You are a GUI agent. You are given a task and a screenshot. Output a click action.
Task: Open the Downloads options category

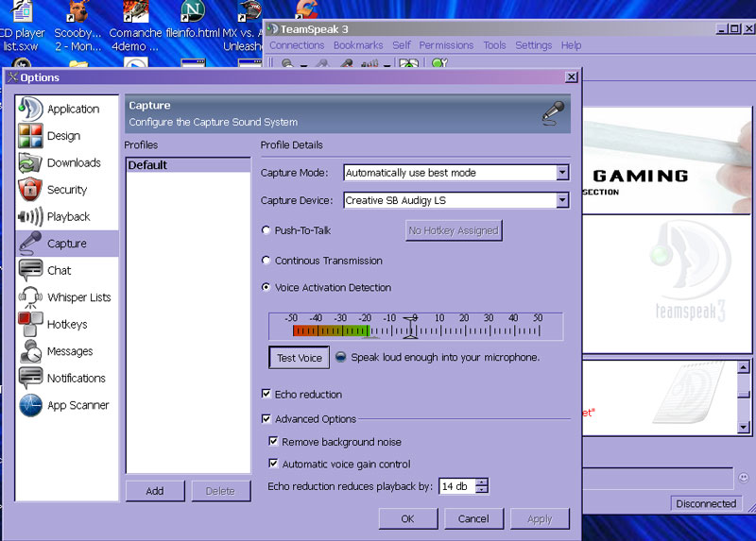coord(67,162)
